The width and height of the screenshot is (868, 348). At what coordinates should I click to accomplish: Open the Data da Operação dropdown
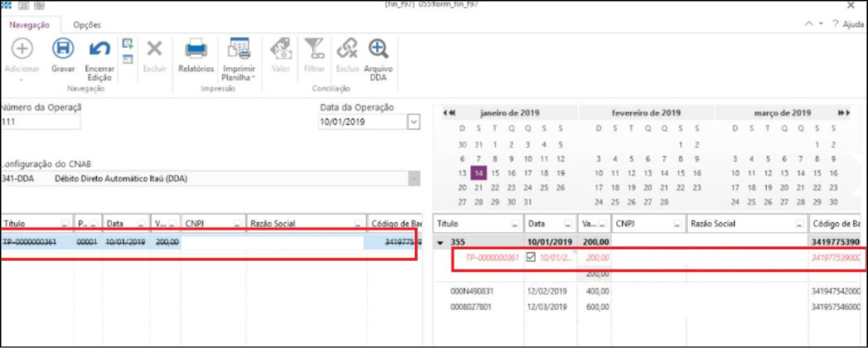click(414, 122)
